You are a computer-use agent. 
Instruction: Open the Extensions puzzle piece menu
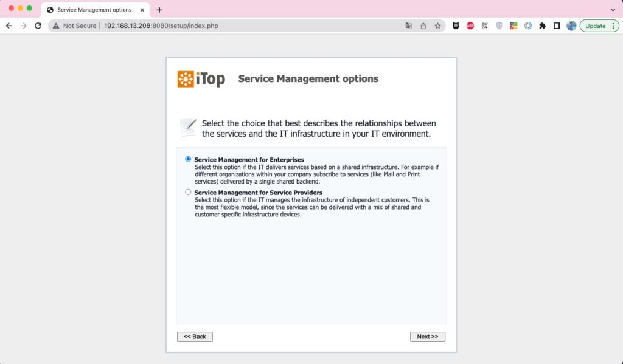[x=542, y=26]
